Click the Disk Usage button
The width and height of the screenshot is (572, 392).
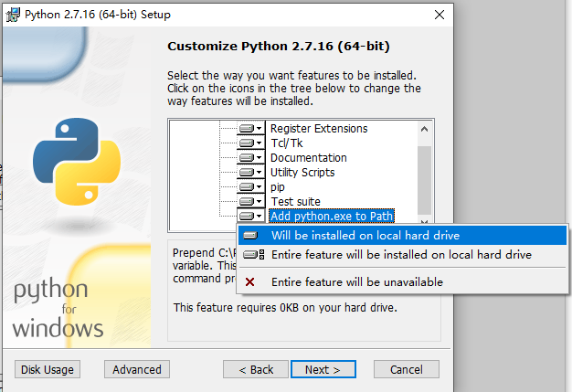(x=48, y=369)
